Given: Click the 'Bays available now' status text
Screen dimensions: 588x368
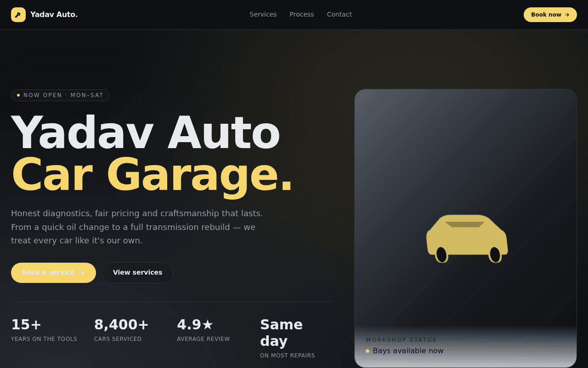Looking at the screenshot, I should tap(408, 351).
